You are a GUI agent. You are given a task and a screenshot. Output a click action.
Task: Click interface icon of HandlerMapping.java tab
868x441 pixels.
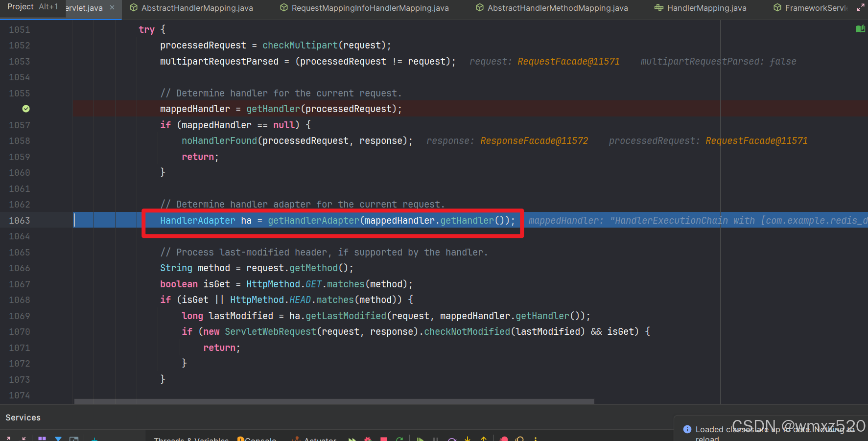[x=659, y=8]
